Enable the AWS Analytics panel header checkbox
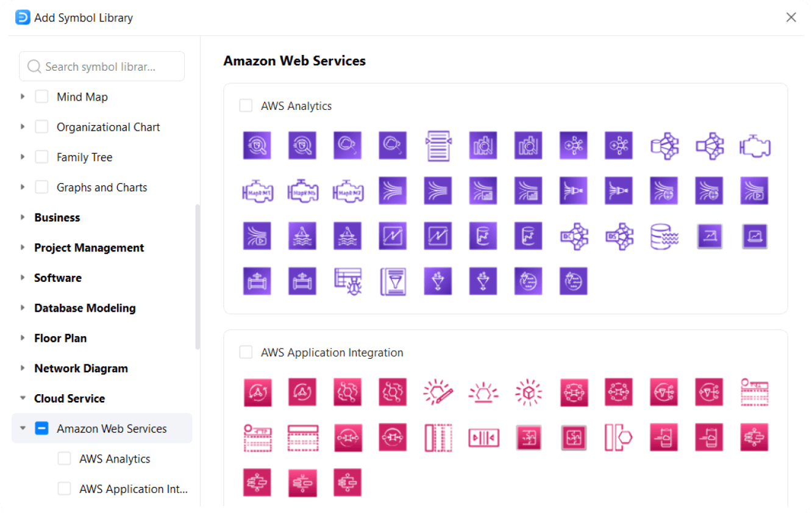 (x=246, y=106)
